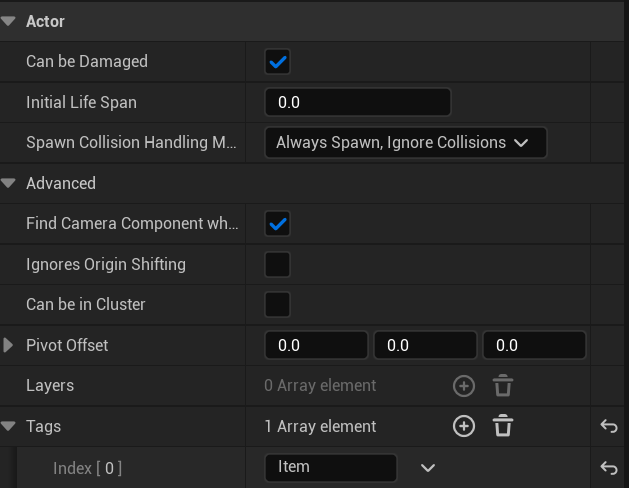The image size is (629, 488).
Task: Uncheck the Can be Damaged checkbox
Action: pyautogui.click(x=277, y=62)
